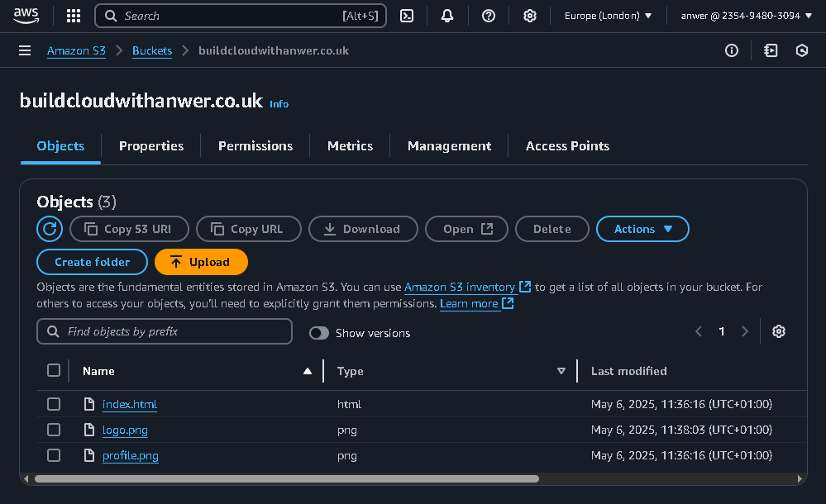Open the info panel circle icon
The image size is (826, 504).
pos(731,50)
